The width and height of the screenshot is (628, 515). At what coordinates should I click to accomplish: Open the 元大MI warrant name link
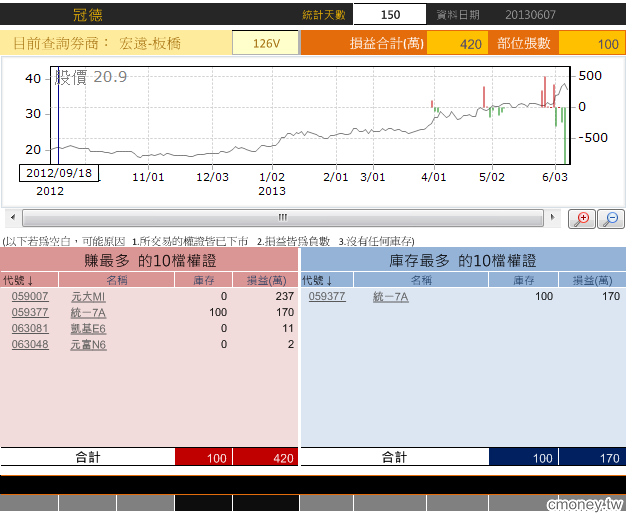tap(88, 297)
